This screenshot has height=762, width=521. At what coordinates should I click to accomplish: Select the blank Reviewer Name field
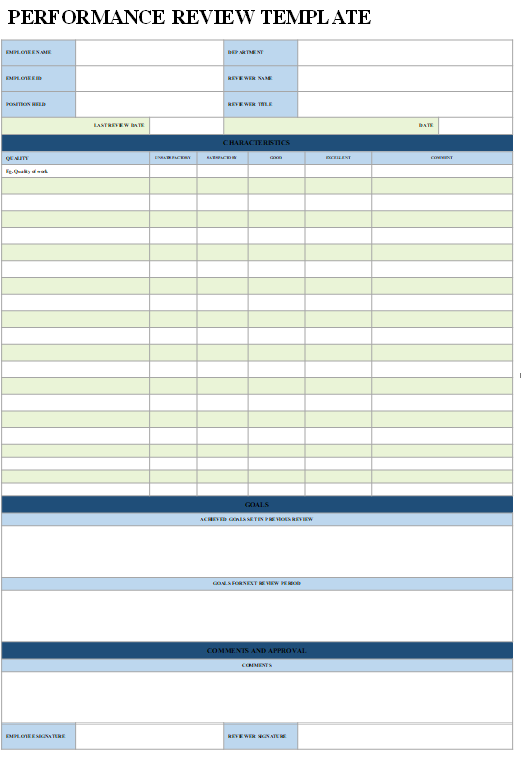(x=405, y=78)
